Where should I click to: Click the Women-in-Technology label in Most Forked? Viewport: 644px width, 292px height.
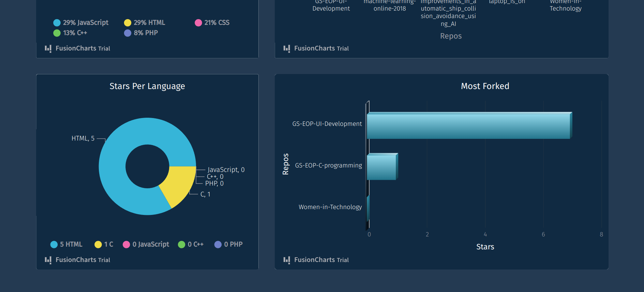pos(330,207)
